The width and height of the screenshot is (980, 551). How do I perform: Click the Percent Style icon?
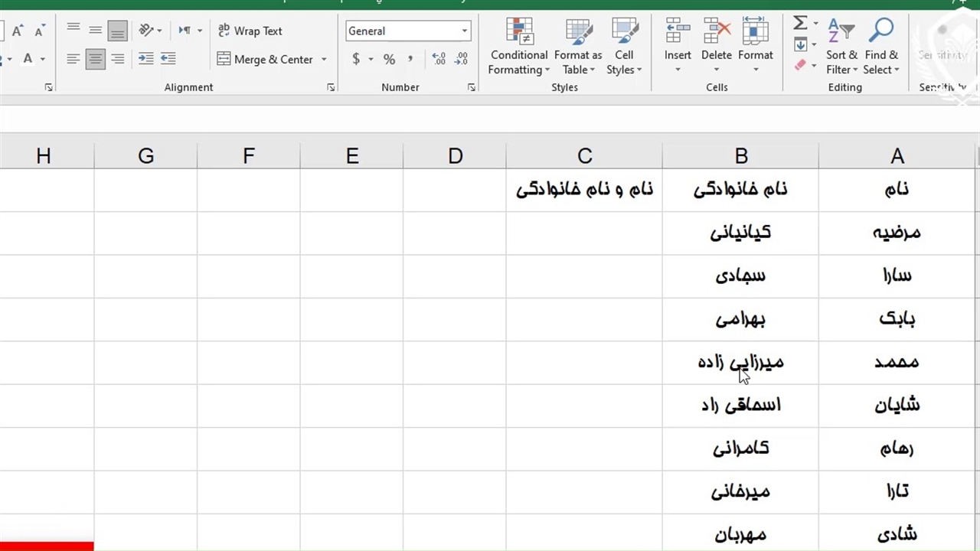(x=389, y=59)
